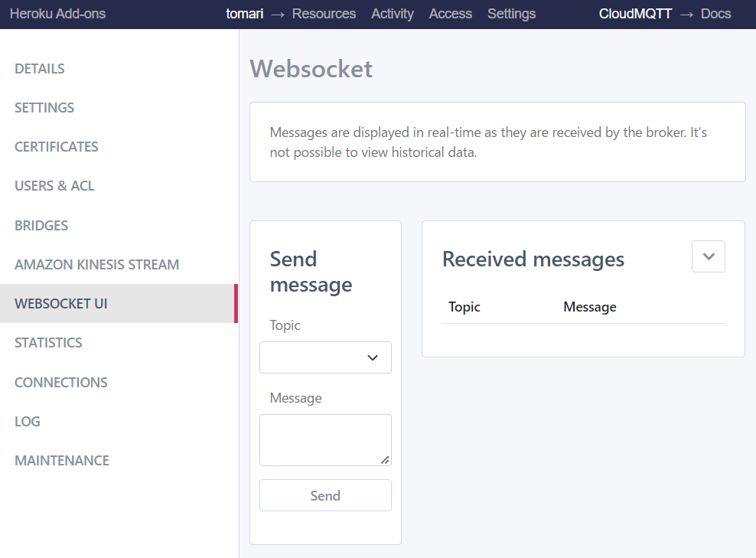Viewport: 756px width, 558px height.
Task: Open the Bridges page
Action: (x=41, y=226)
